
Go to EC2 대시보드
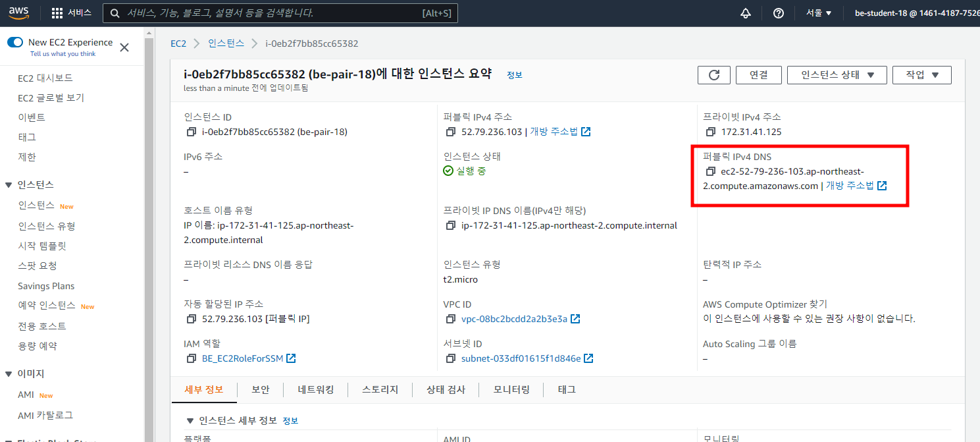[x=45, y=78]
